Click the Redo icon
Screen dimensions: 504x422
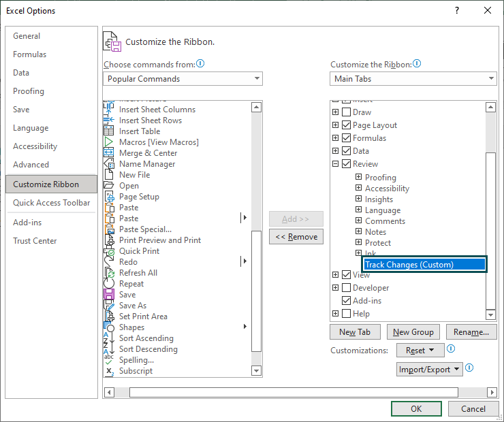tap(109, 262)
